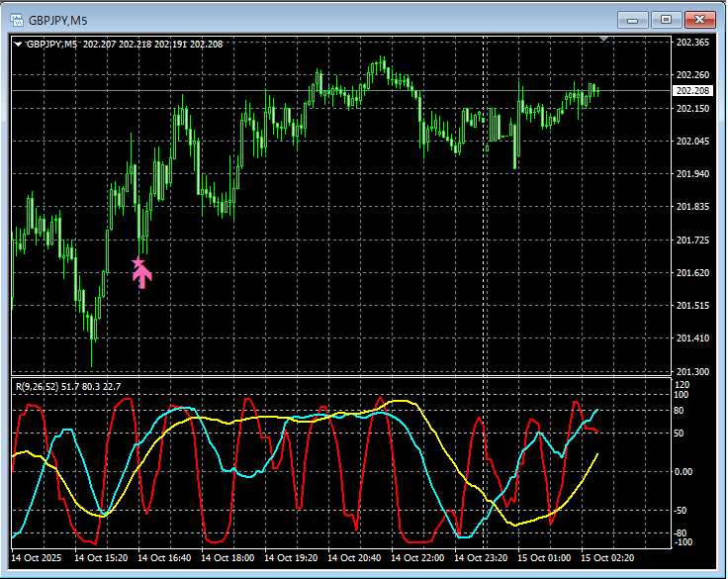
Task: Click the 14 Oct 19:20 time label
Action: [x=291, y=557]
